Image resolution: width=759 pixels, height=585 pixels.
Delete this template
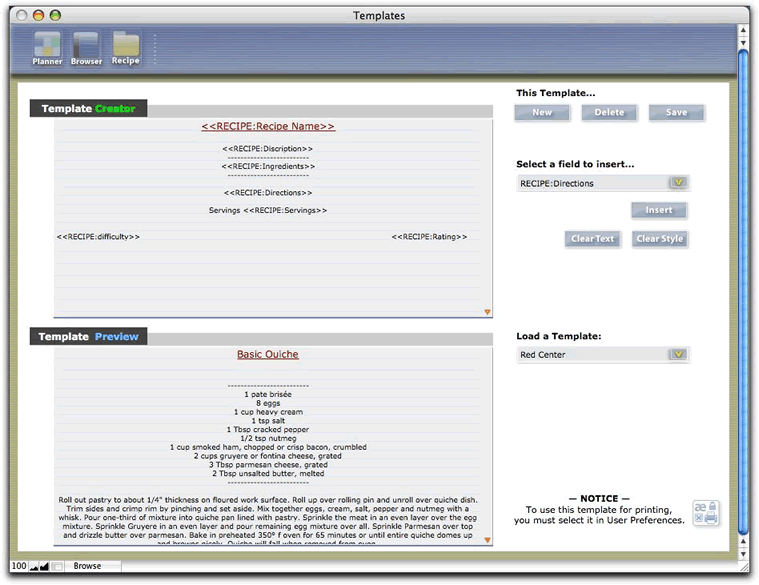click(x=609, y=112)
